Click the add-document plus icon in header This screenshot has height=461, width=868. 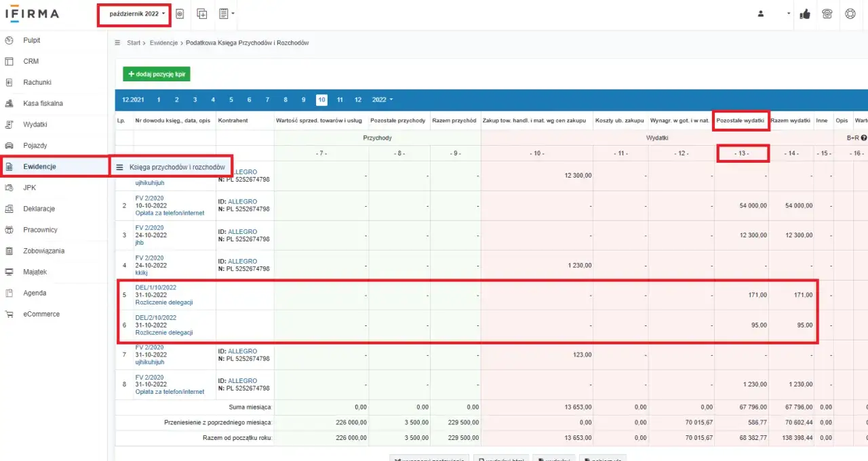pyautogui.click(x=201, y=14)
